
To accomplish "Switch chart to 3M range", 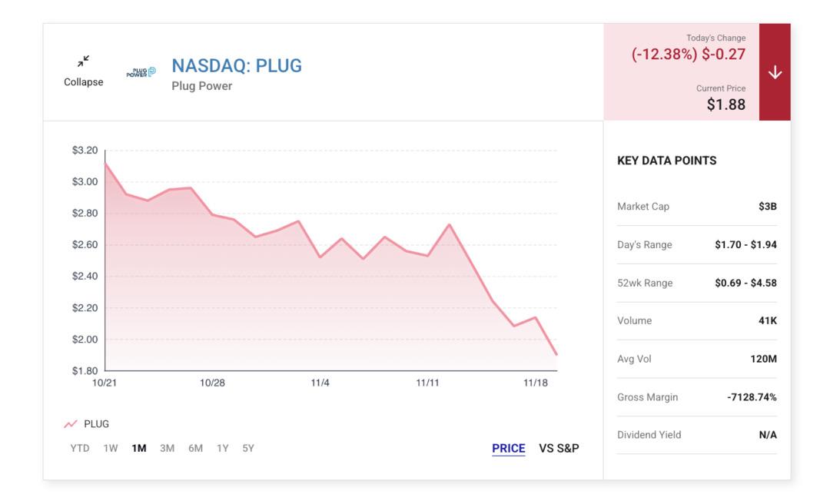I will click(x=167, y=448).
